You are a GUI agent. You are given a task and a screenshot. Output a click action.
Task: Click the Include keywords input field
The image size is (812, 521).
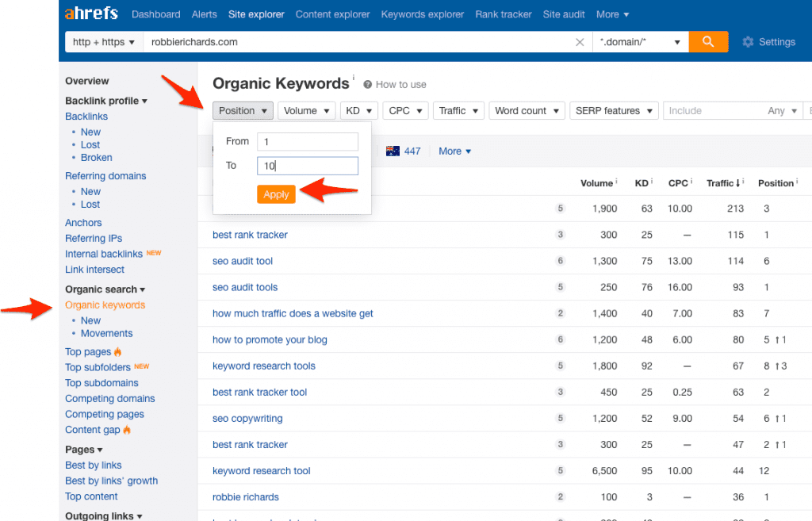[713, 111]
